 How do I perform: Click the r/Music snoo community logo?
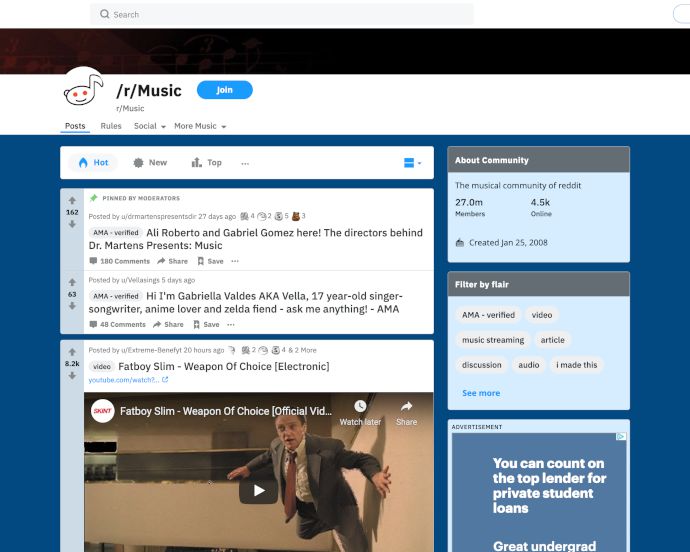[84, 89]
